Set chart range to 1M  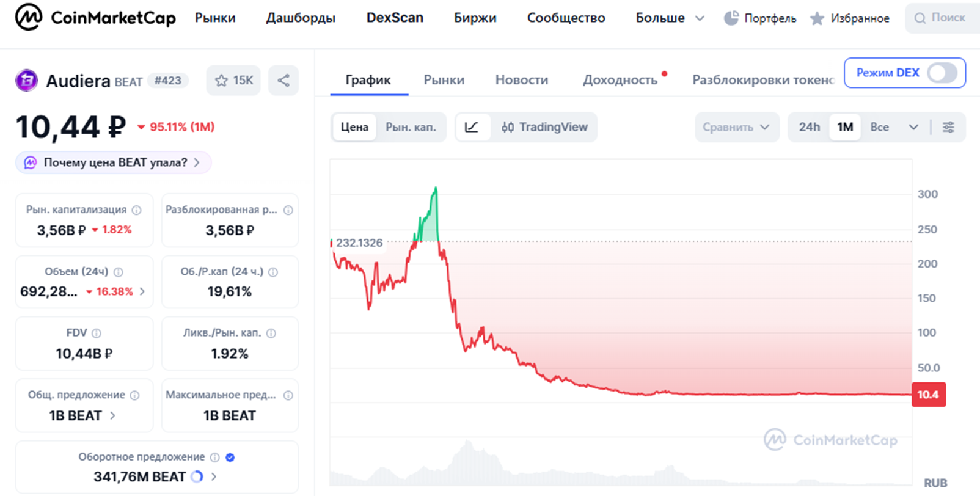click(x=845, y=127)
